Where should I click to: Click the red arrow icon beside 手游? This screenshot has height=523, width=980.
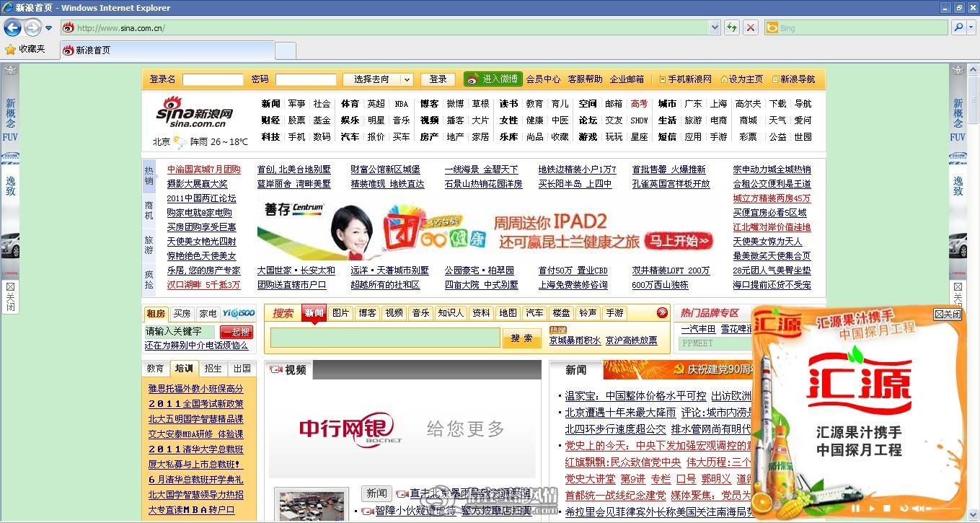[662, 313]
